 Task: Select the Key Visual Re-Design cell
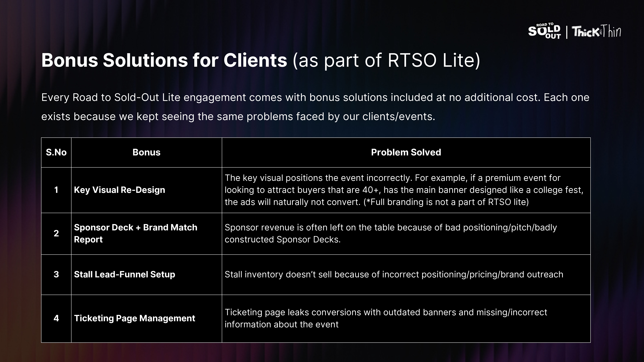(x=119, y=190)
